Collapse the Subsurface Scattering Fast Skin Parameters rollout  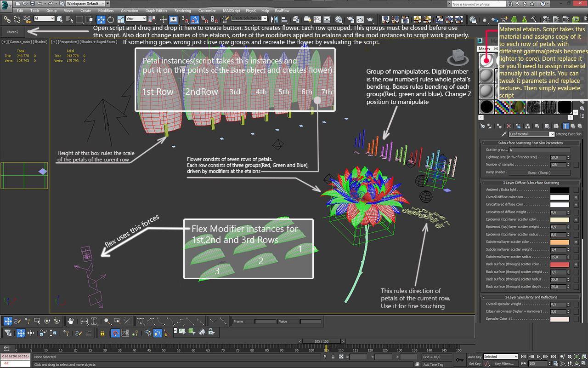(530, 143)
